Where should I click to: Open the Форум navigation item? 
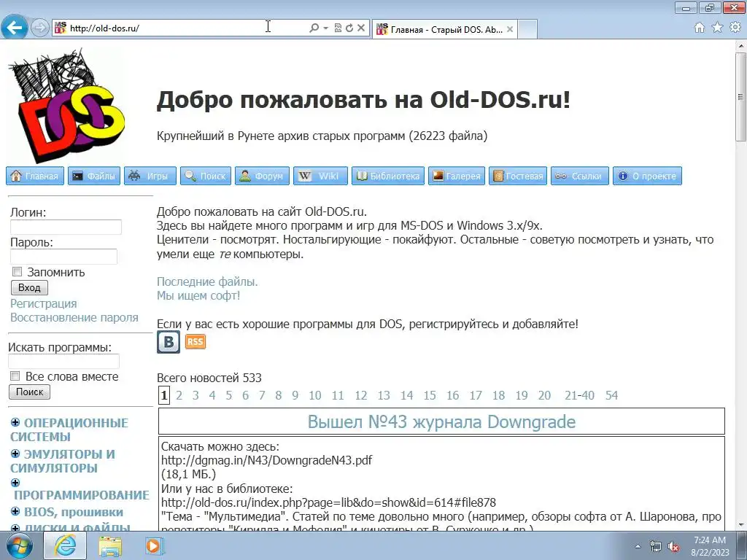coord(262,176)
